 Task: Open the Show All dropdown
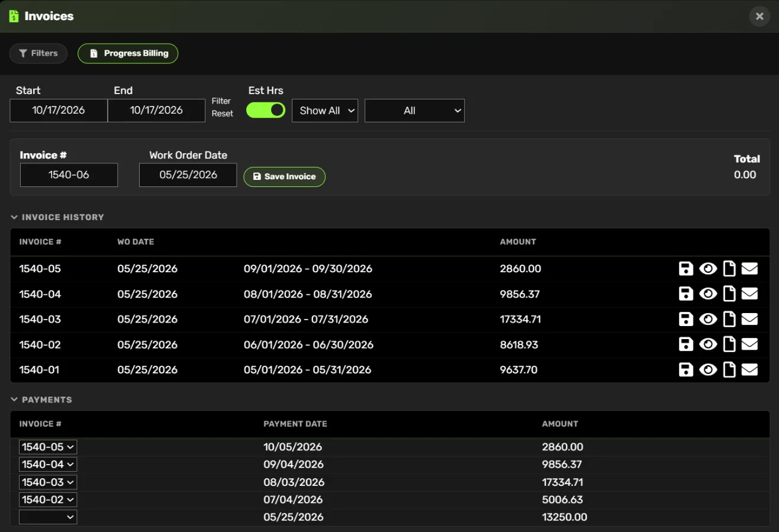325,111
